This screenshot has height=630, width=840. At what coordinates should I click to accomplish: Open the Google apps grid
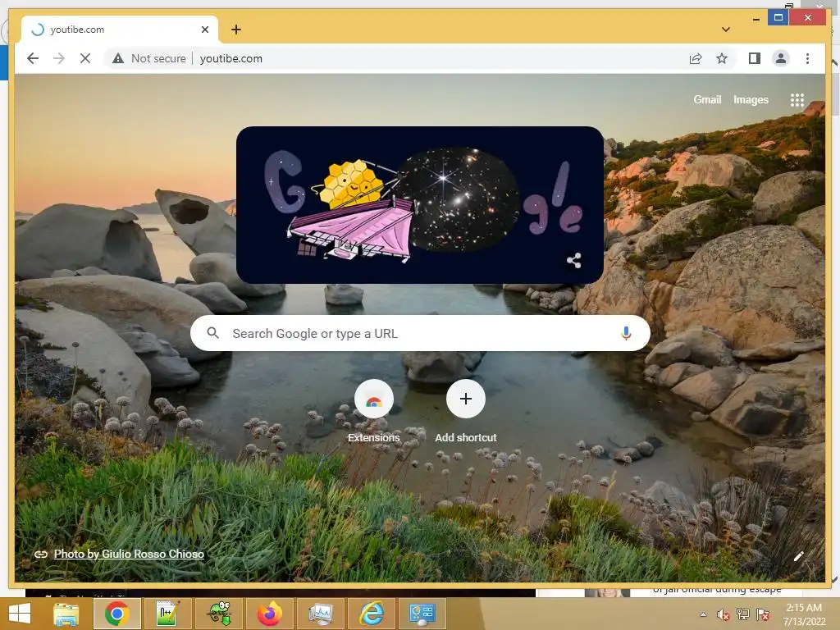[797, 99]
